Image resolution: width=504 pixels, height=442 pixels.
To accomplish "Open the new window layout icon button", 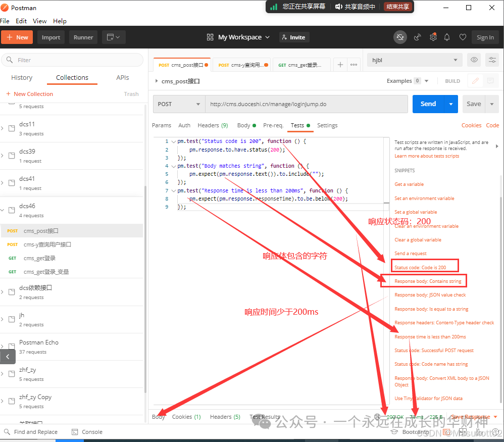I will [x=114, y=37].
